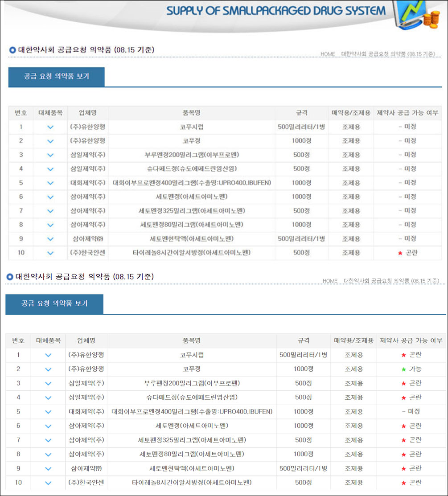Click red star for 세토펜현탁액 in lower table
This screenshot has height=496, width=448.
(404, 469)
